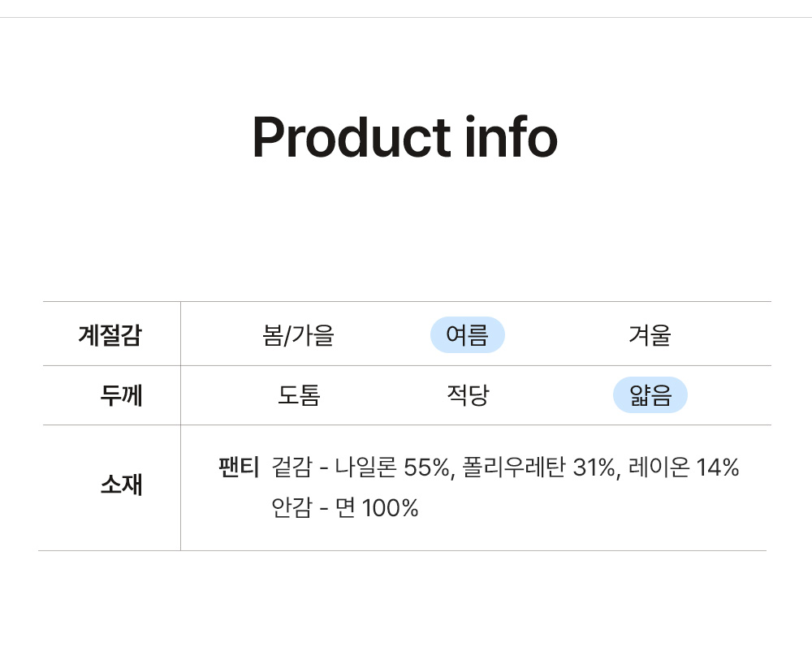Viewport: 812px width, 668px height.
Task: Pick the 도톰 thickness option
Action: point(299,395)
